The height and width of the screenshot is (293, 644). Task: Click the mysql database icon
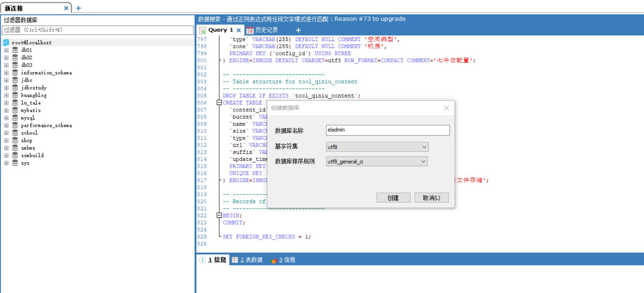pos(15,118)
